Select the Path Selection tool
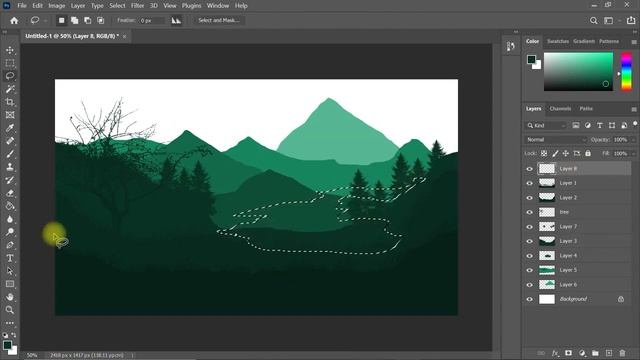640x360 pixels. point(10,271)
